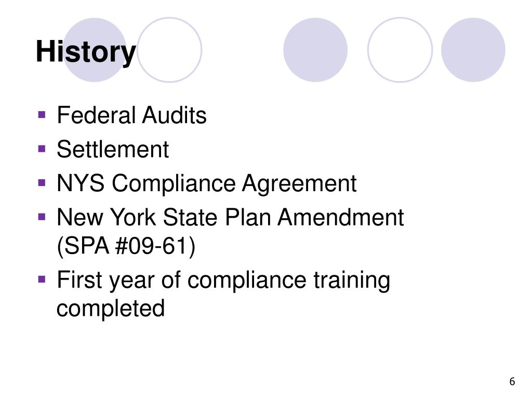The width and height of the screenshot is (532, 399).
Task: Click the outlined circle between the right filled circles
Action: [x=400, y=50]
